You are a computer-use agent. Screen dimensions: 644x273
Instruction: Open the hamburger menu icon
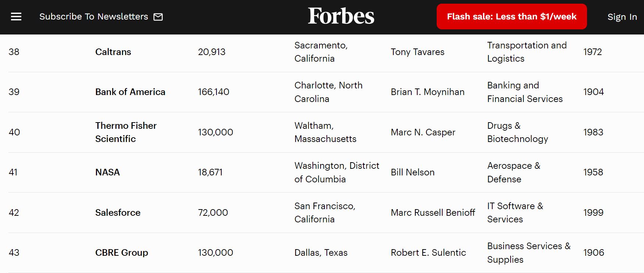click(x=16, y=17)
